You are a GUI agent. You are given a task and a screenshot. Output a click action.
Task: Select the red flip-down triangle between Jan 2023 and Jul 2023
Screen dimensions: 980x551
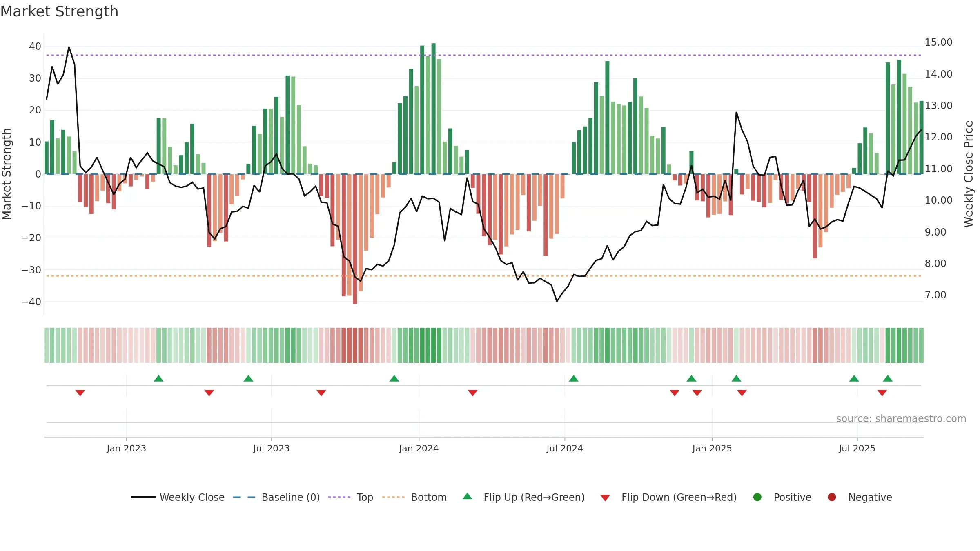point(209,393)
